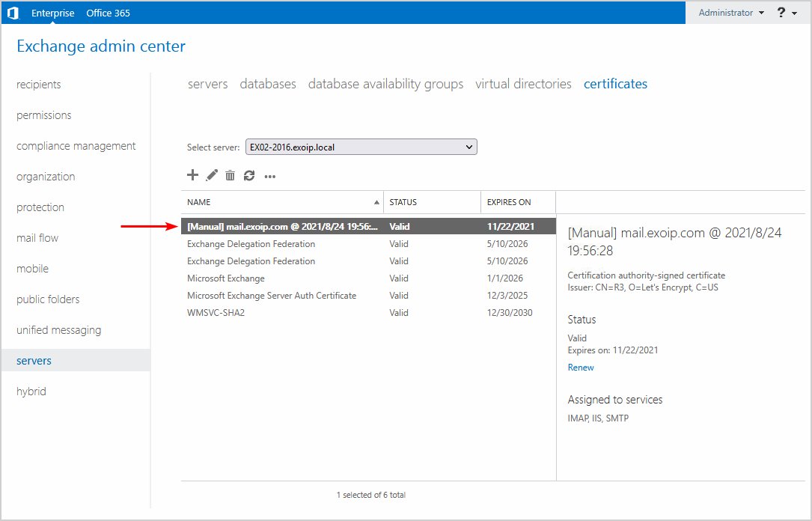Open more options ellipsis menu
Screen dimensions: 812x521
tap(270, 177)
